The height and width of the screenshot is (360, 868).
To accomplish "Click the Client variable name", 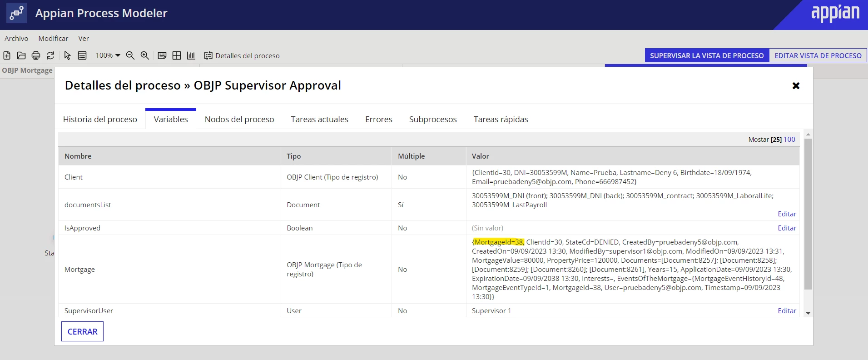I will pyautogui.click(x=73, y=177).
